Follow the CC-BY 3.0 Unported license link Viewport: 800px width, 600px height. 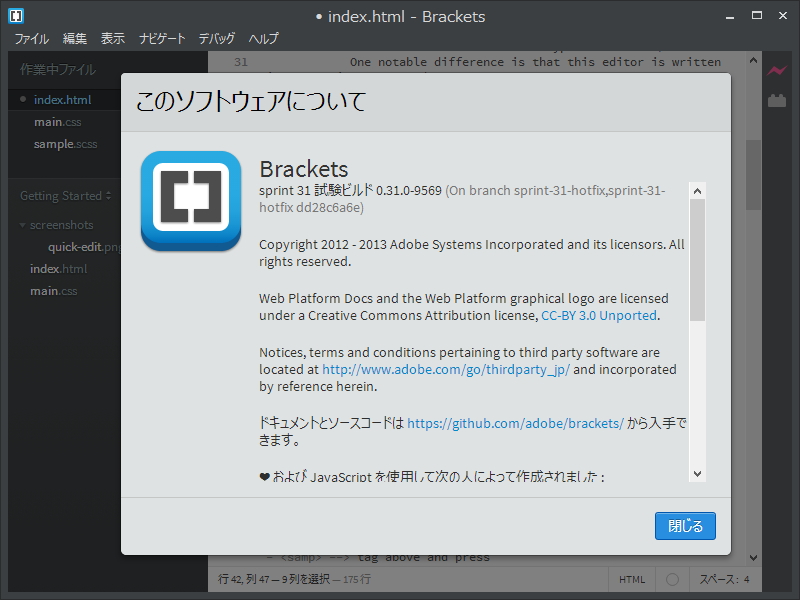[598, 314]
